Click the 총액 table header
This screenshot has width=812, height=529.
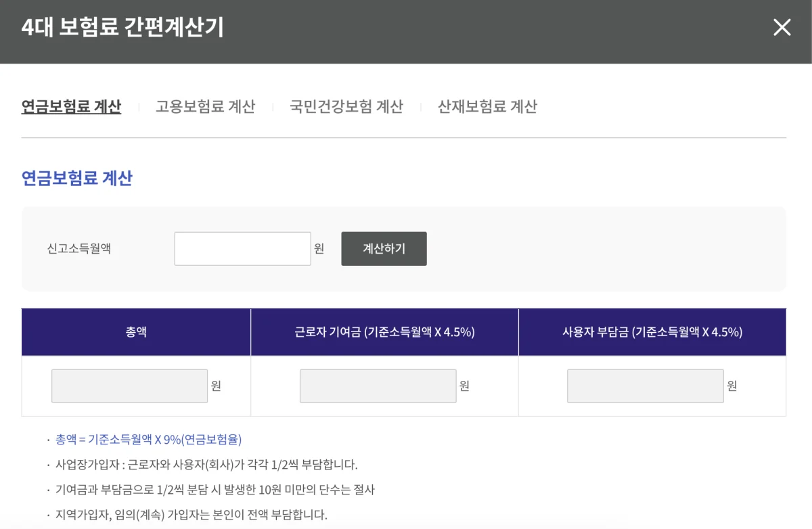136,331
